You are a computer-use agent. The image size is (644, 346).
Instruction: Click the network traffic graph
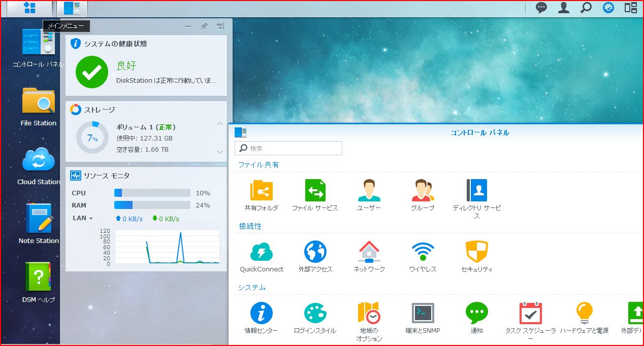click(167, 247)
